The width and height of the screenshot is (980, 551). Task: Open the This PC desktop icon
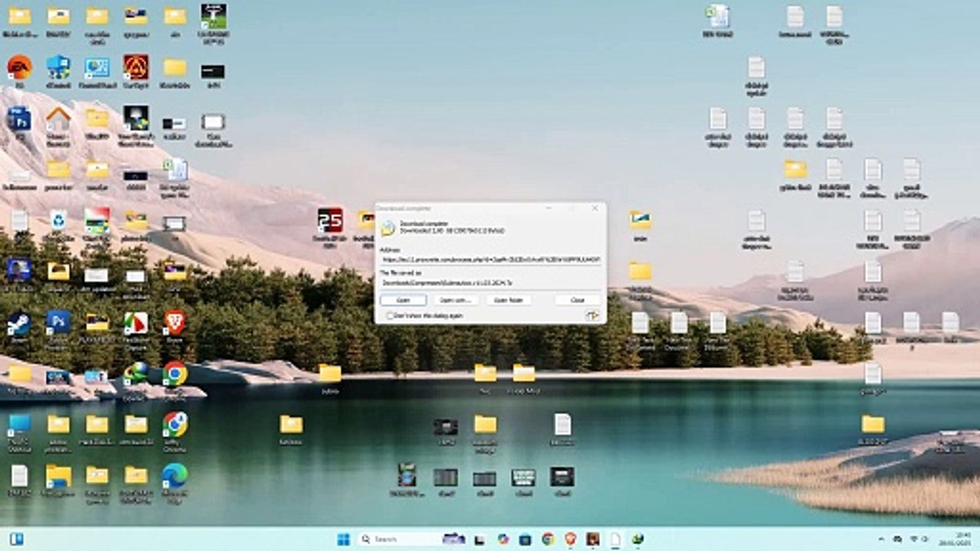tap(19, 424)
